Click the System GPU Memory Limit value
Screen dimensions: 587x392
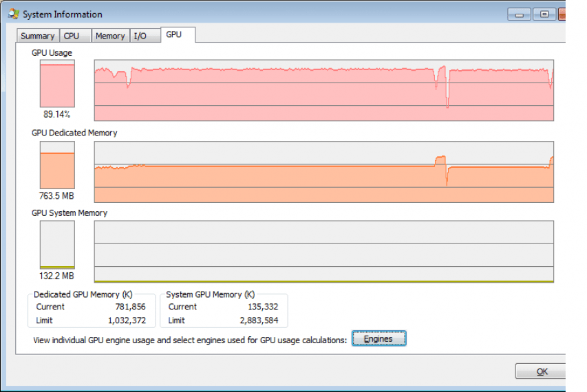[259, 320]
